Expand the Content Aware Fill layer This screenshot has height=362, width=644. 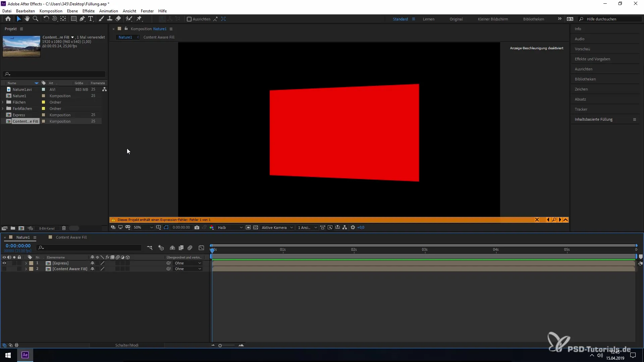pyautogui.click(x=26, y=269)
